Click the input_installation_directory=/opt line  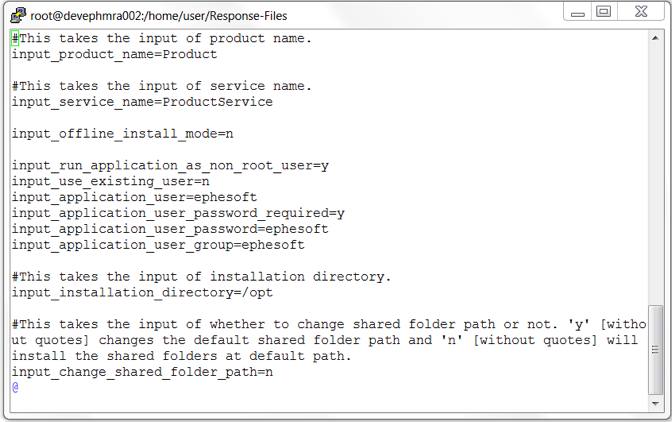pos(142,293)
